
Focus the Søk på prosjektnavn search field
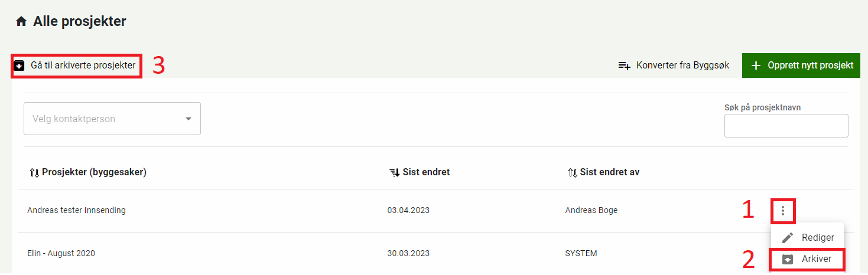pyautogui.click(x=786, y=126)
